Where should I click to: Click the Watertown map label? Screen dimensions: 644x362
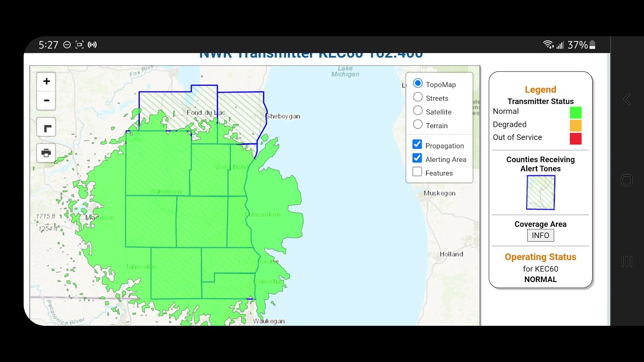click(x=165, y=192)
